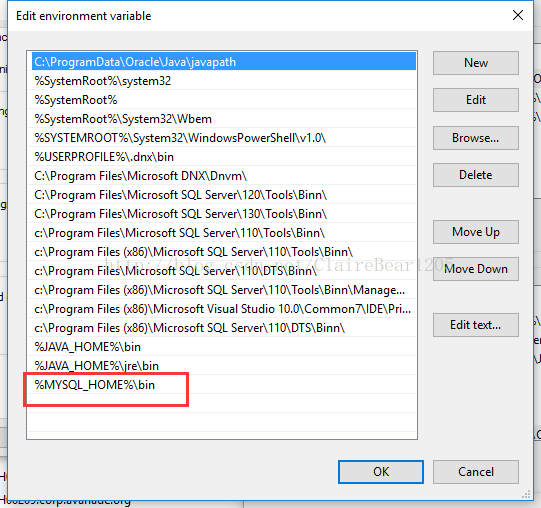
Task: Close the Edit environment variable dialog
Action: 518,15
